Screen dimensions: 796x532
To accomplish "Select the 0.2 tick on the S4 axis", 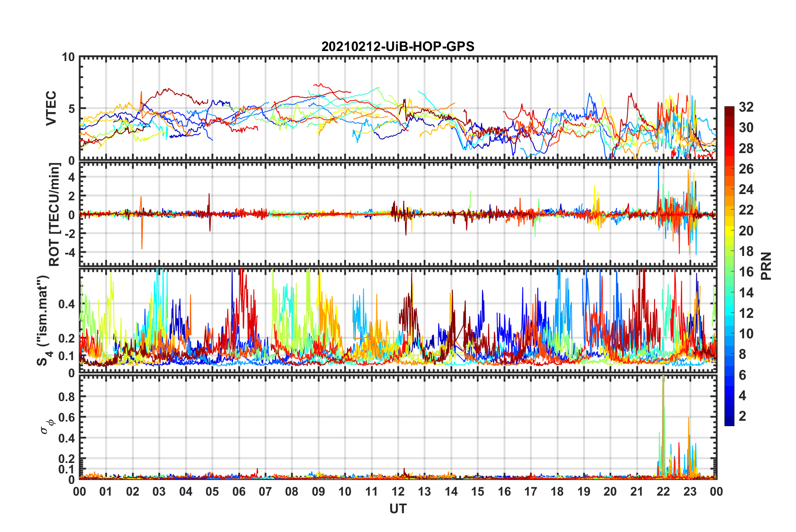I will point(67,338).
